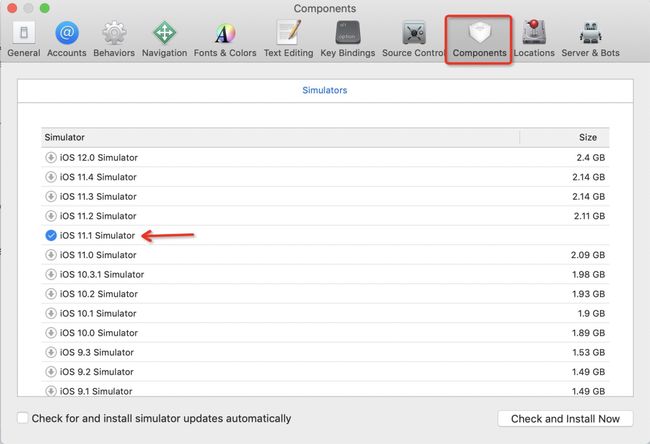Viewport: 650px width, 444px height.
Task: Click the 2.4 GB size value
Action: 591,158
